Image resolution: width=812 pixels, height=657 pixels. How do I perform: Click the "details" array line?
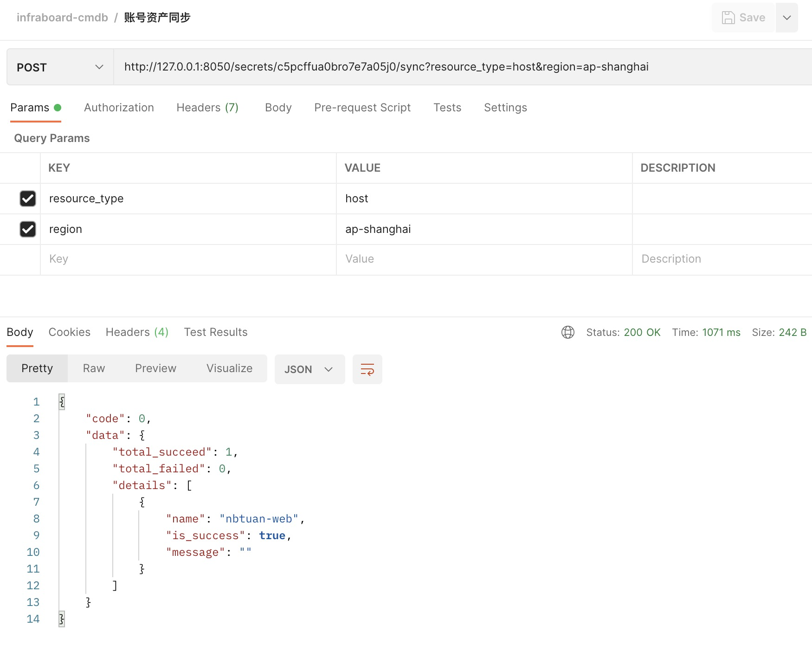pos(152,485)
